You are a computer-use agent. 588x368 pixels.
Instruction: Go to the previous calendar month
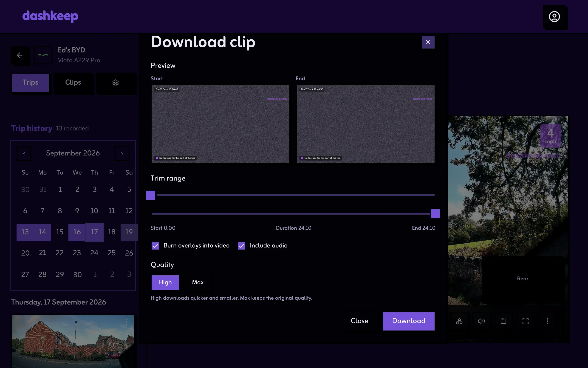[24, 154]
